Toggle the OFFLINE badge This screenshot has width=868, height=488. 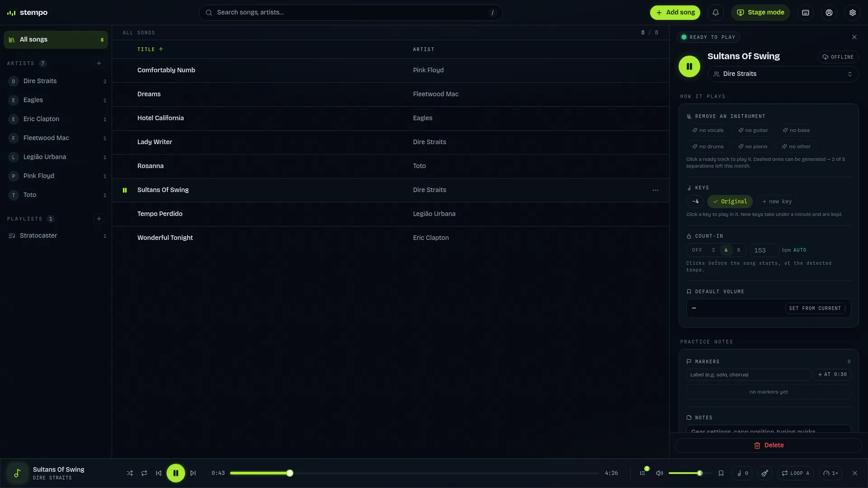tap(838, 57)
